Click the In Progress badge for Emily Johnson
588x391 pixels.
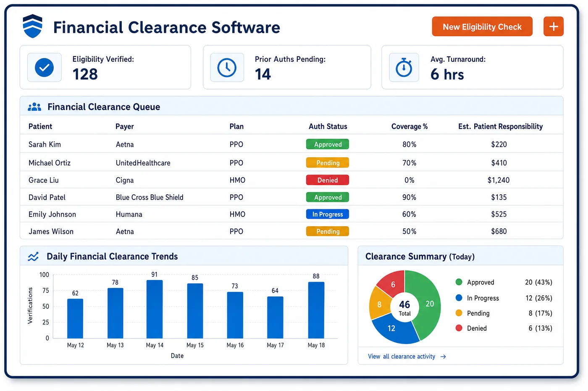click(x=328, y=214)
